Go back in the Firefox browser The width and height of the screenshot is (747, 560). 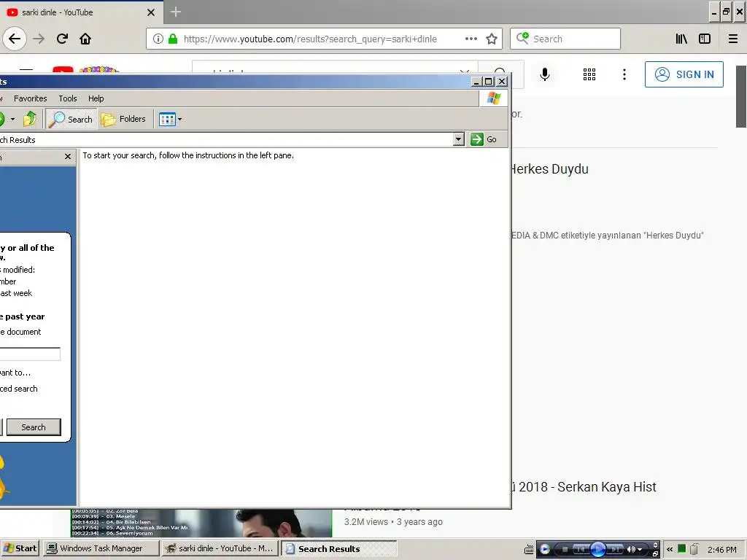tap(15, 39)
